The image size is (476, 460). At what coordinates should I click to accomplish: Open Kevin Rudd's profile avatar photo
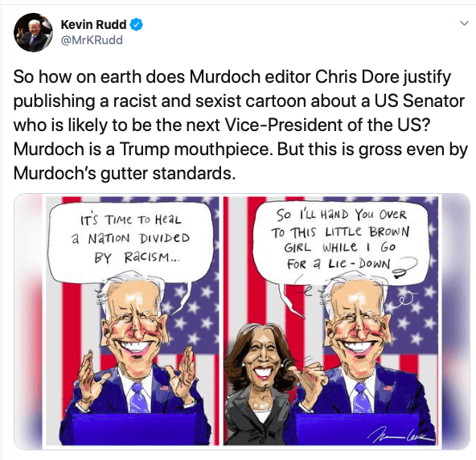(x=33, y=32)
